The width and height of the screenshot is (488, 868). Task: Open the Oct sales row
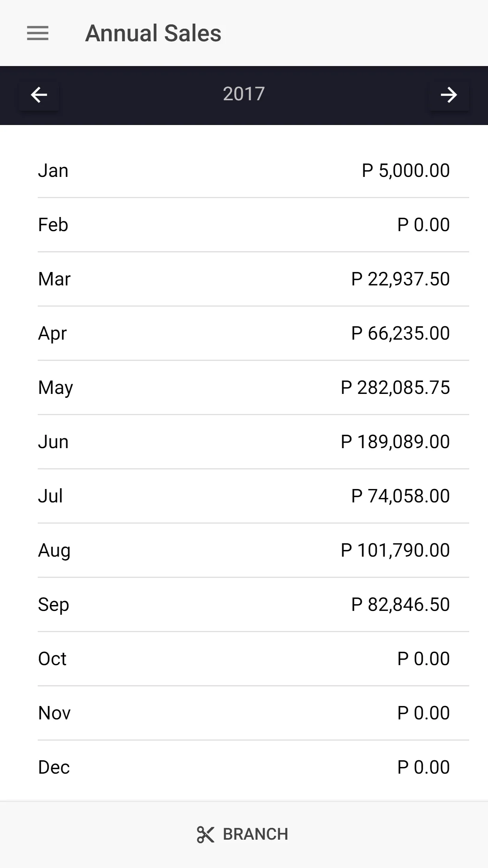click(244, 659)
